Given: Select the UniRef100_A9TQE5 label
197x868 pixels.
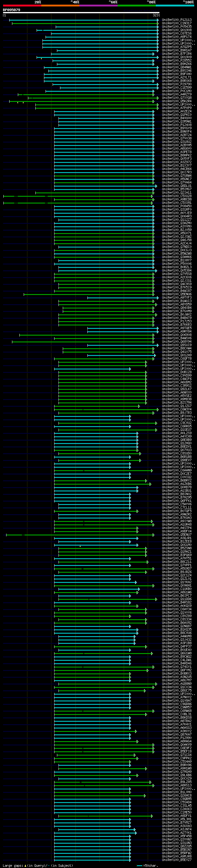Looking at the screenshot, I should (177, 328).
